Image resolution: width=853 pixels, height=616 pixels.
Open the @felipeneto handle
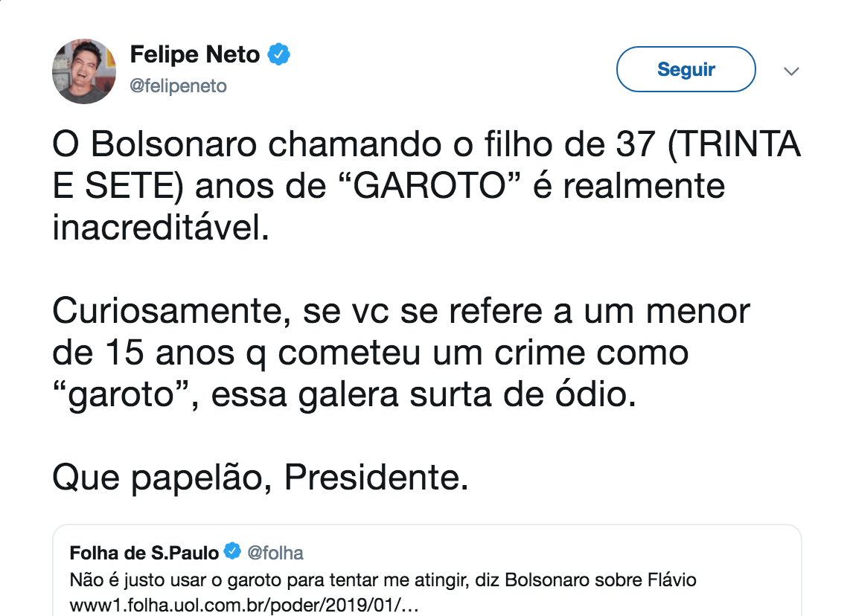[178, 86]
